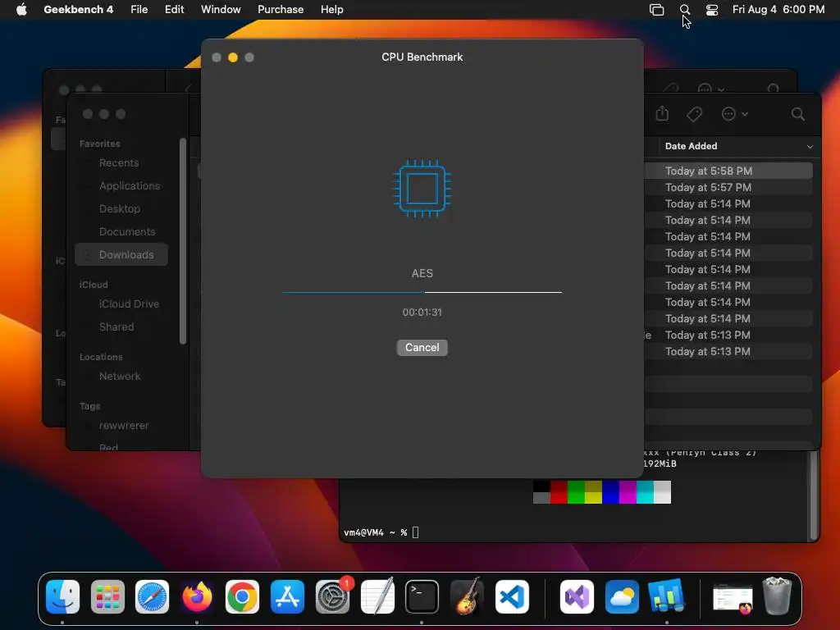Click the Terminal window scrollbar

[814, 494]
